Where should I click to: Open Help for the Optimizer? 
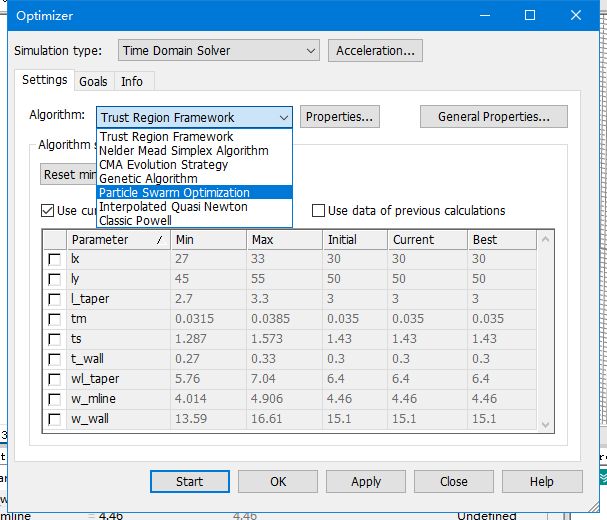(542, 482)
